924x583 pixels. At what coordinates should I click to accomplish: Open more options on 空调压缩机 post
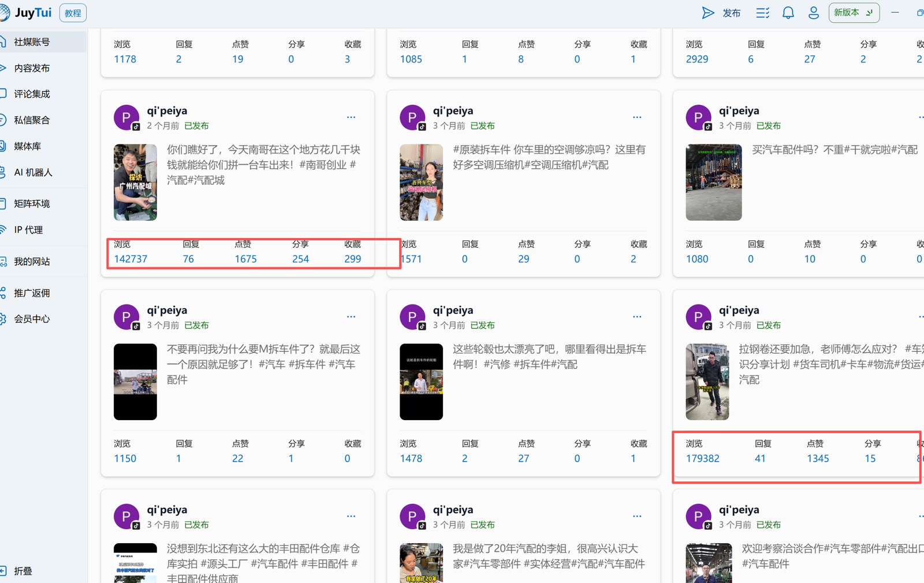(637, 117)
